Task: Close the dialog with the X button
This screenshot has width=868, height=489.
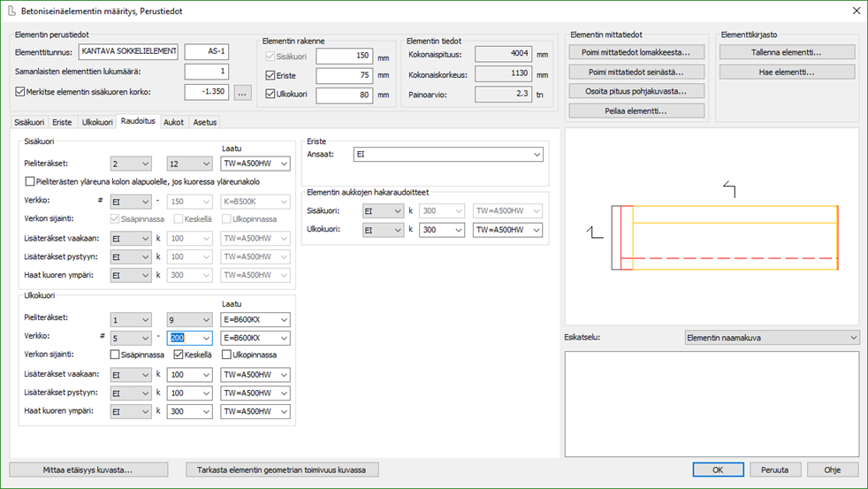Action: pos(855,11)
